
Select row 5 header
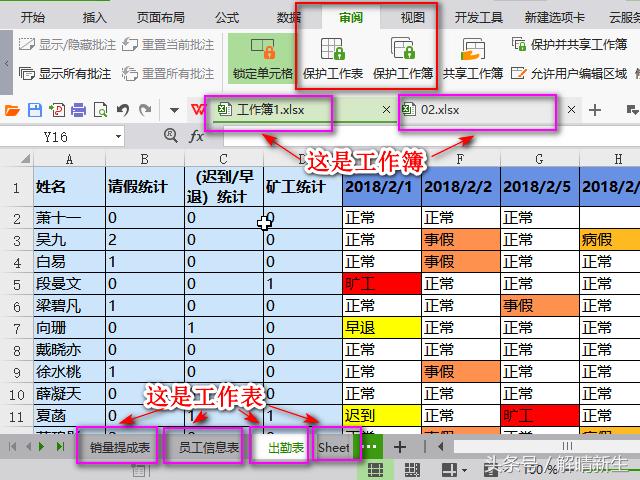point(17,284)
